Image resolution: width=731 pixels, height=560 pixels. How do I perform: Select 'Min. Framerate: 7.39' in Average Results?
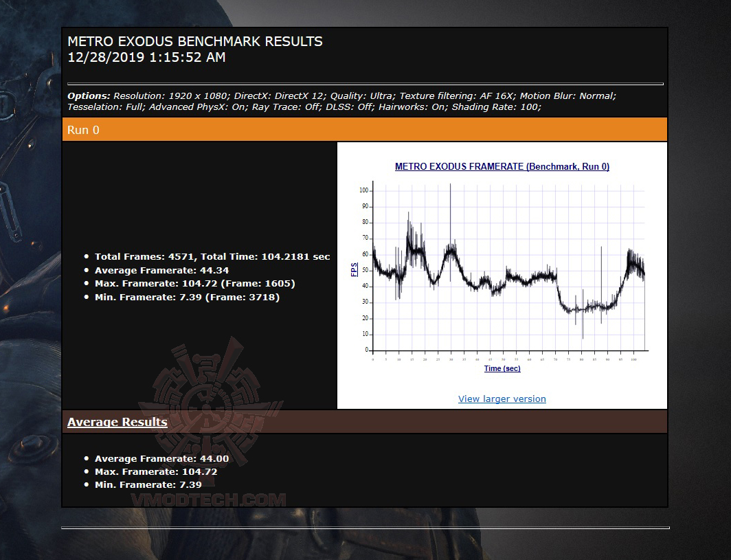tap(148, 485)
